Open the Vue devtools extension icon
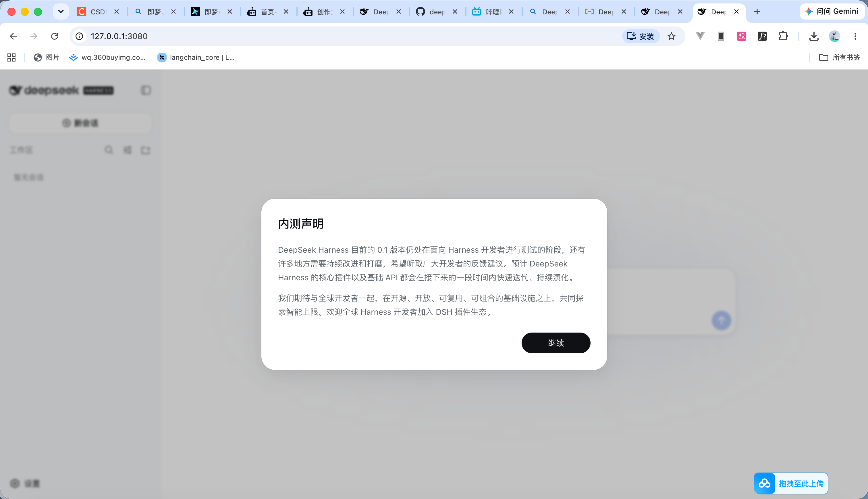 pos(700,36)
